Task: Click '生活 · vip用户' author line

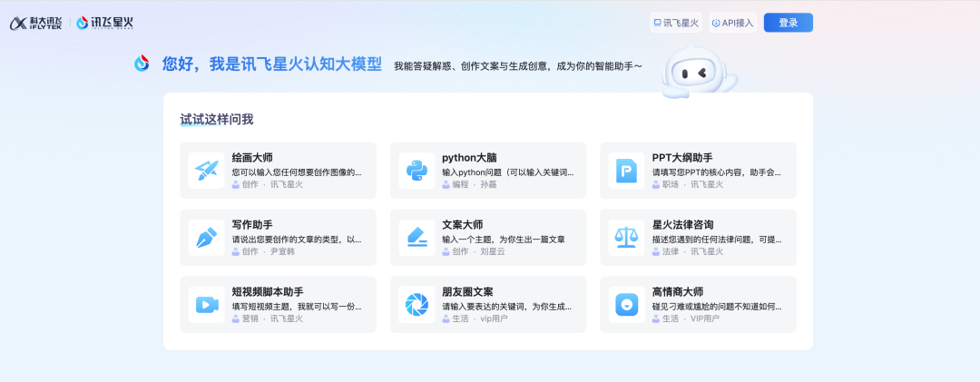Action: (475, 318)
